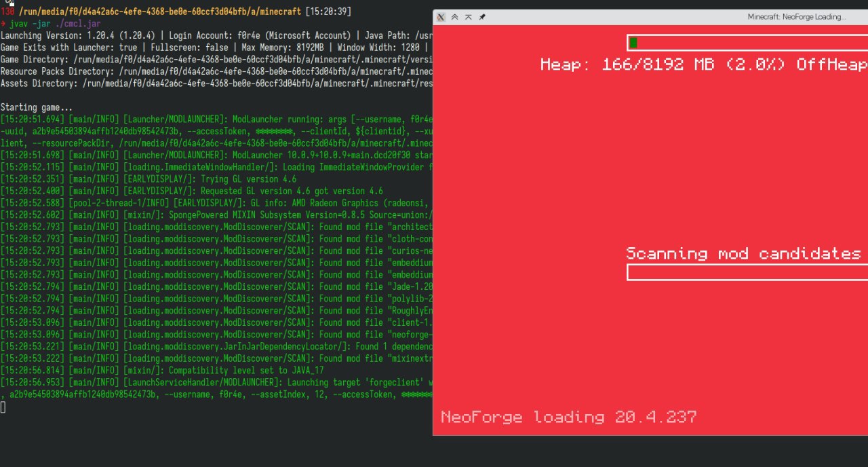Viewport: 868px width, 467px height.
Task: Click the 'Found mod file "mixinextr' log line
Action: (x=216, y=358)
